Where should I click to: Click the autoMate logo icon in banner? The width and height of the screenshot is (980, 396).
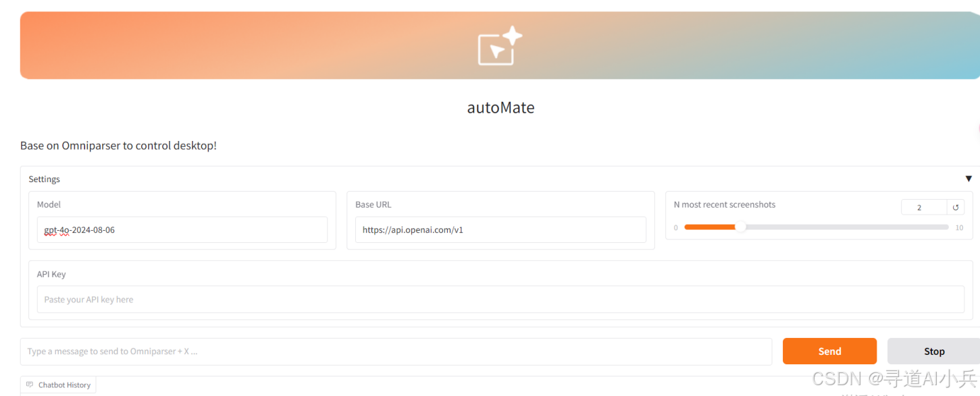(x=500, y=46)
